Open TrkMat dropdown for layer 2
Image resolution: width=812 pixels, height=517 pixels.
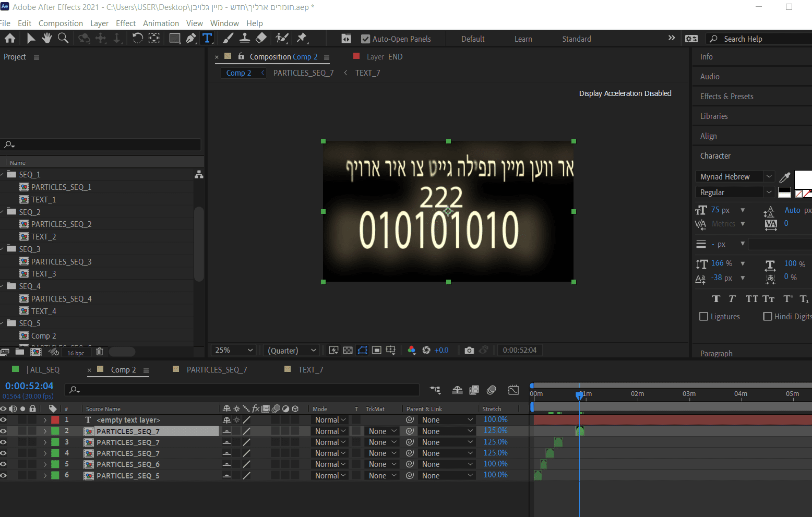(382, 431)
